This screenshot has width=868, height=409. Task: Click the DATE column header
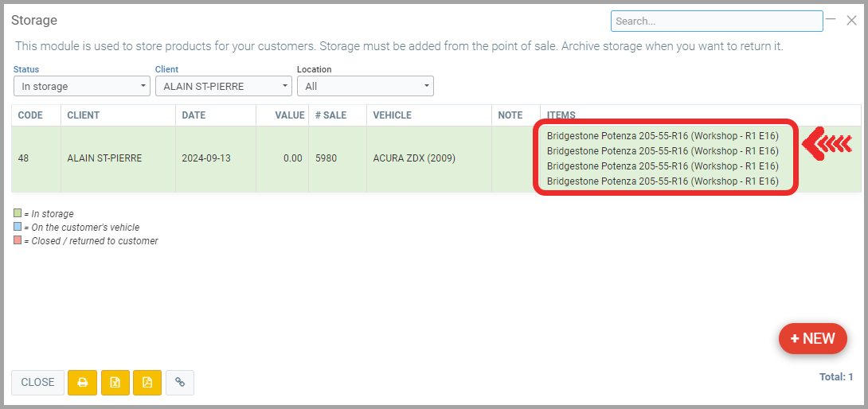pos(194,115)
